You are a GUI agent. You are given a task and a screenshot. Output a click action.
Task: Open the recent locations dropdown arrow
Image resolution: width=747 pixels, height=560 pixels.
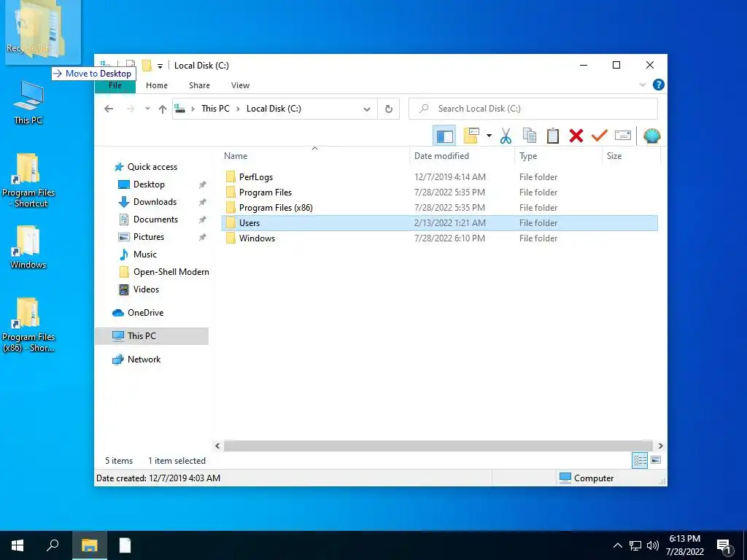click(x=147, y=109)
